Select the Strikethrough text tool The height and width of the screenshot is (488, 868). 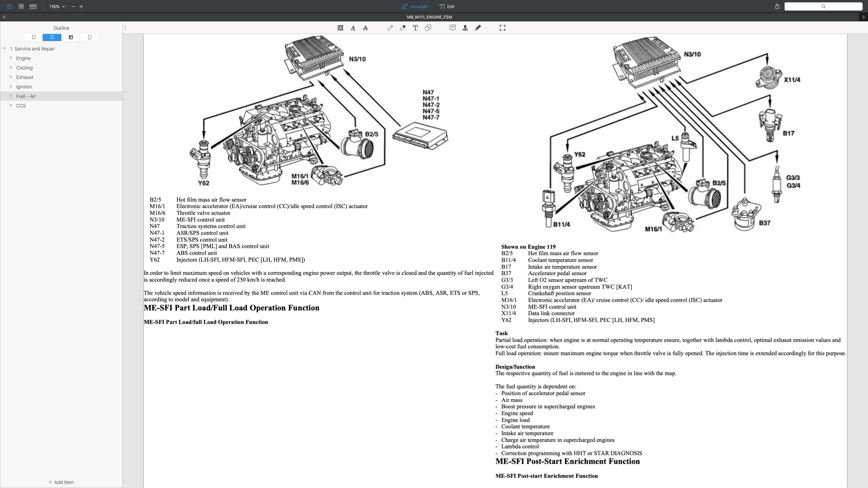[366, 28]
